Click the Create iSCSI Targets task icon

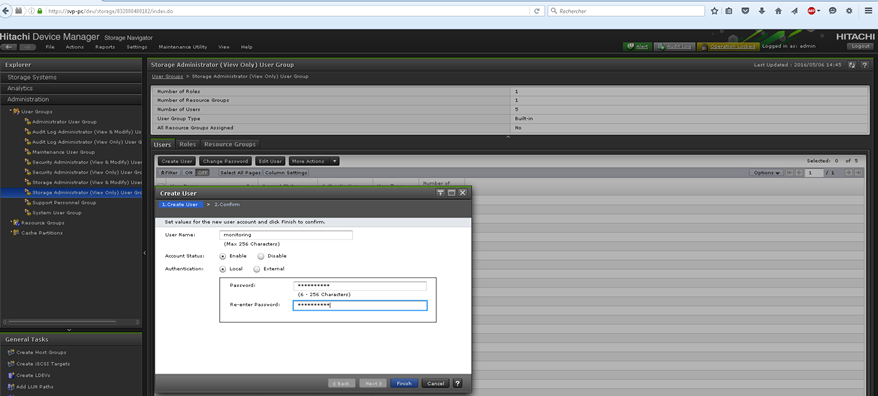pos(11,364)
